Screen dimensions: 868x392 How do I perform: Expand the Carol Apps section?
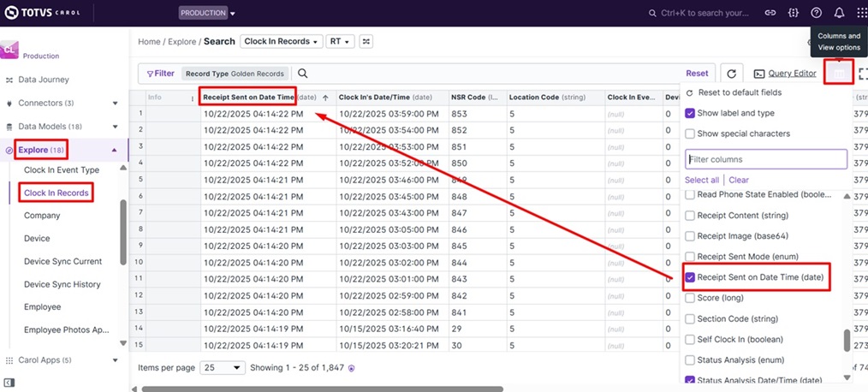coord(116,359)
